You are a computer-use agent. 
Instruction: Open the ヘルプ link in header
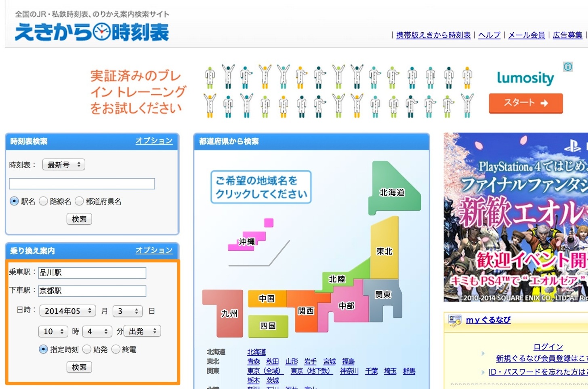coord(489,35)
